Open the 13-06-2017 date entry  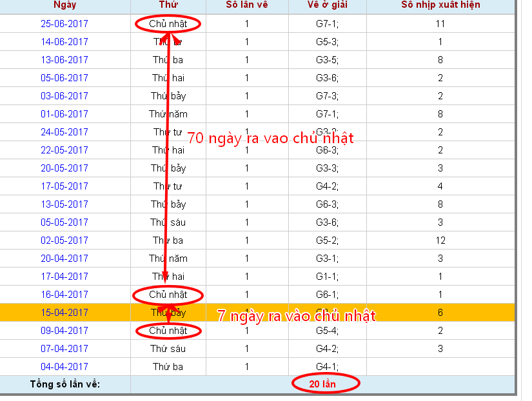tap(64, 60)
